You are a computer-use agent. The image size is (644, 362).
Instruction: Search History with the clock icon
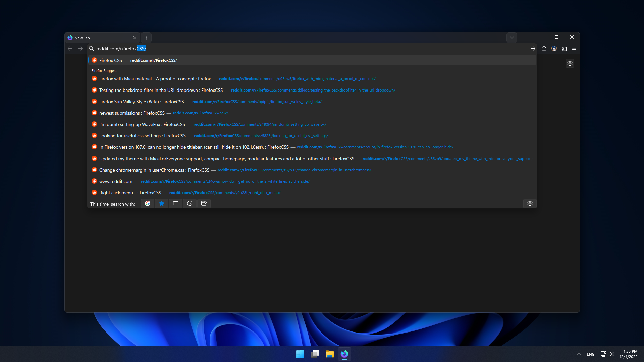click(190, 204)
